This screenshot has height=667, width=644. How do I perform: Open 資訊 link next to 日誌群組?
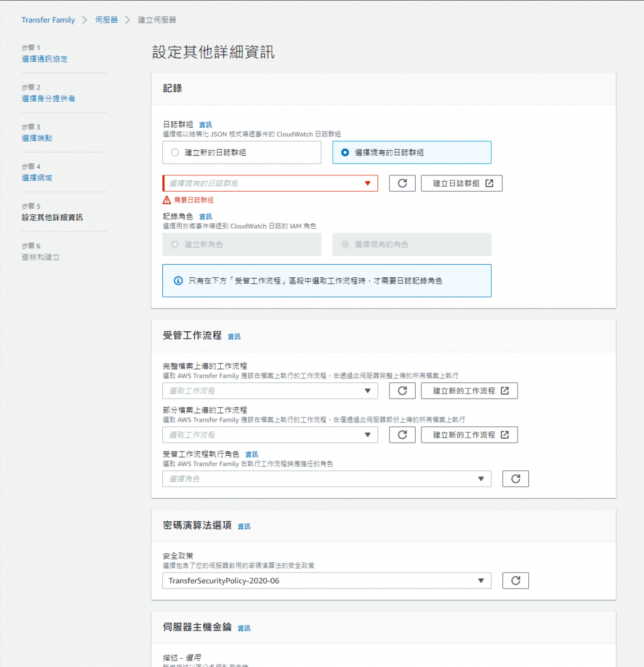click(206, 124)
